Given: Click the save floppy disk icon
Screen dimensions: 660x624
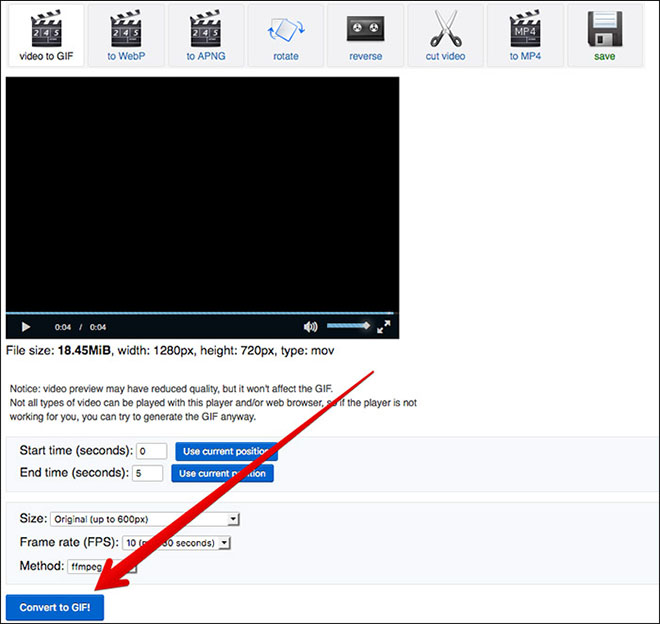Looking at the screenshot, I should point(605,35).
